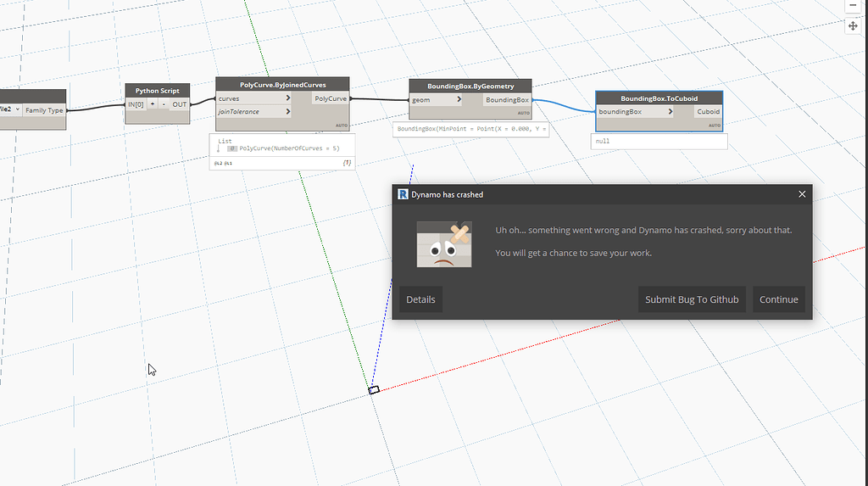
Task: Expand the List preview arrow
Action: point(218,148)
